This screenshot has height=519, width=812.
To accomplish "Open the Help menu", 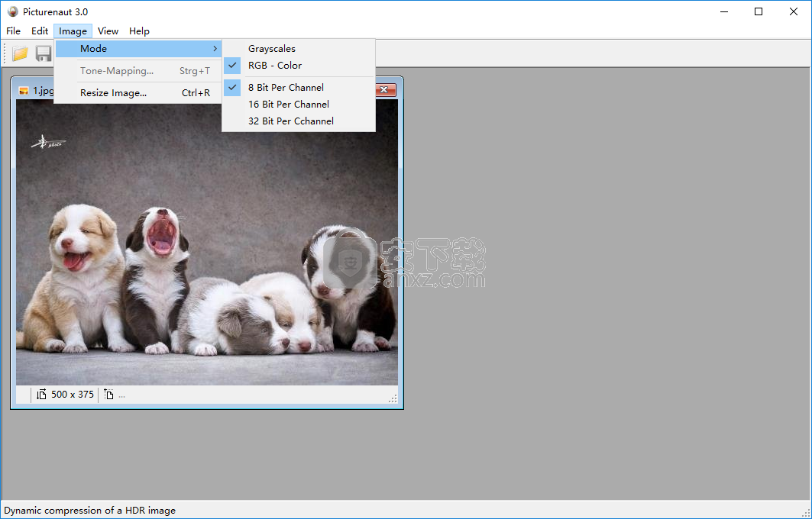I will (x=139, y=31).
